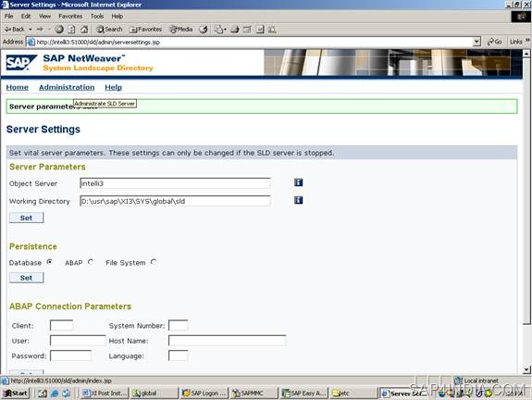
Task: Click Set button under Persistence
Action: point(27,278)
